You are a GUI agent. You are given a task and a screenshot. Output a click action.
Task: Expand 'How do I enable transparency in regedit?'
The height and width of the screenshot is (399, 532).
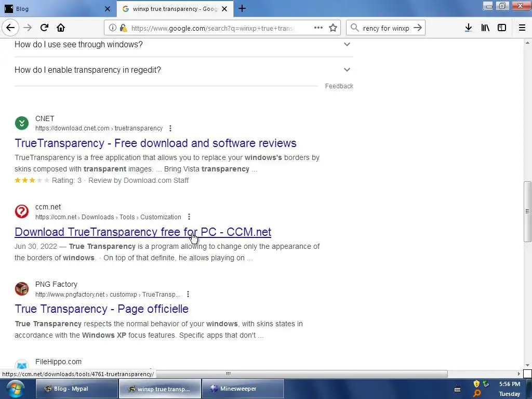coord(183,70)
